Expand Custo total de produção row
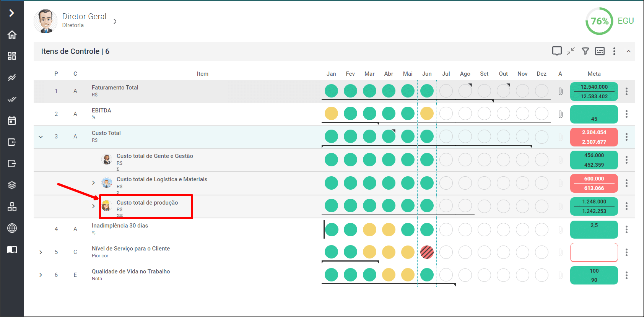Viewport: 644px width, 317px height. click(93, 206)
